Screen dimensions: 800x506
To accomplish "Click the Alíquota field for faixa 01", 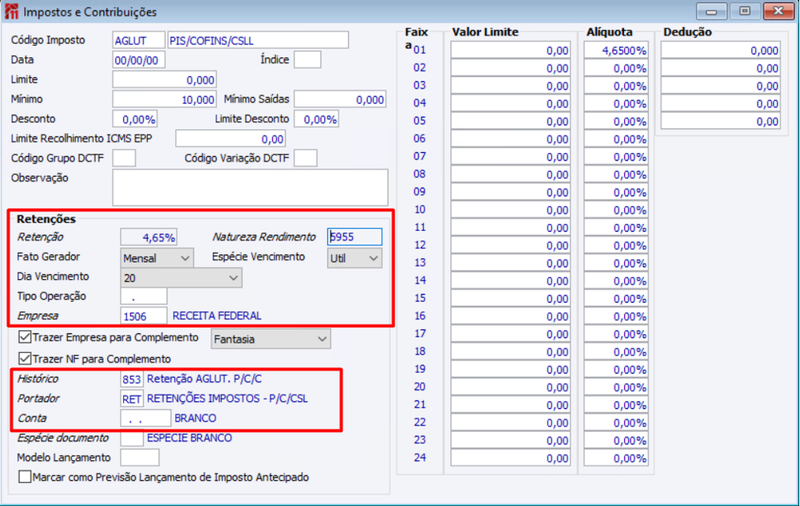I will [x=616, y=50].
